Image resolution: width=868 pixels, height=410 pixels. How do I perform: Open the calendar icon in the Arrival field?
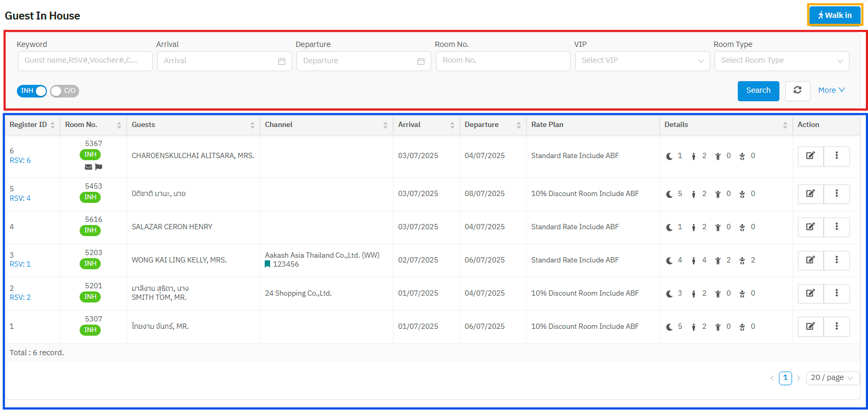282,61
